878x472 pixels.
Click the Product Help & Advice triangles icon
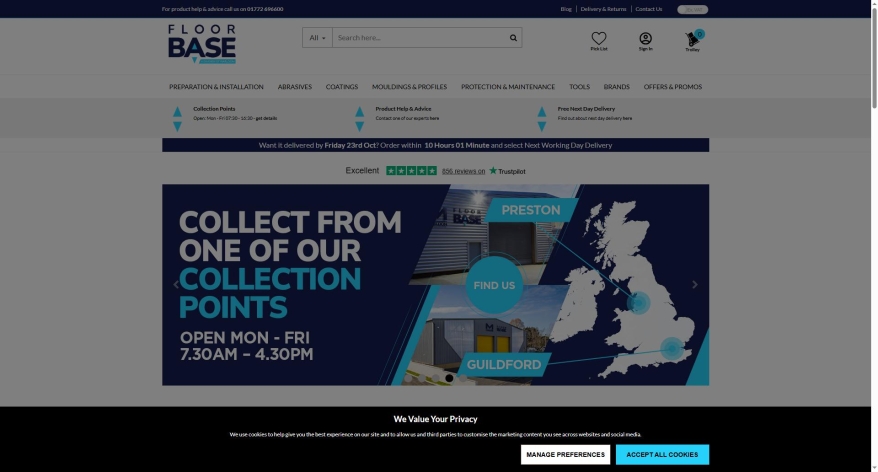point(359,119)
